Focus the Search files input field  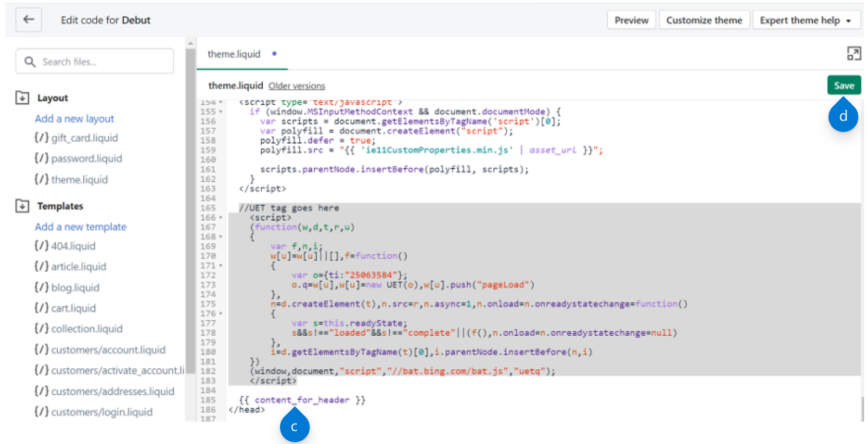pyautogui.click(x=95, y=62)
